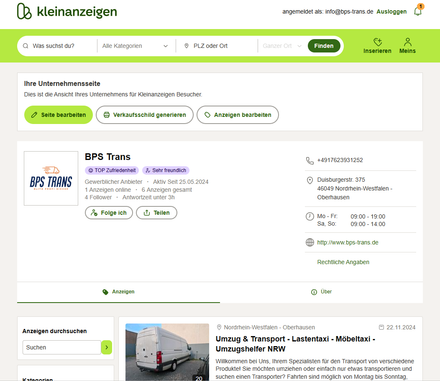The width and height of the screenshot is (440, 381).
Task: Open the Ganzer Ort radius dropdown
Action: tap(282, 46)
